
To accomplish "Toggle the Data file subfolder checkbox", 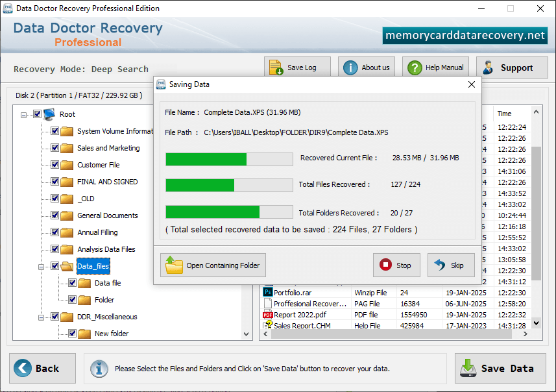I will pyautogui.click(x=72, y=283).
